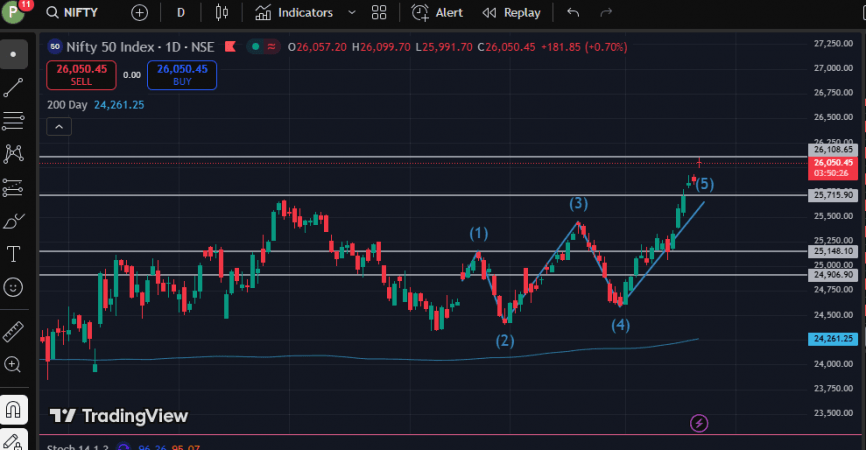Expand the favorite indicators dropdown arrow
The width and height of the screenshot is (866, 450).
[x=350, y=13]
